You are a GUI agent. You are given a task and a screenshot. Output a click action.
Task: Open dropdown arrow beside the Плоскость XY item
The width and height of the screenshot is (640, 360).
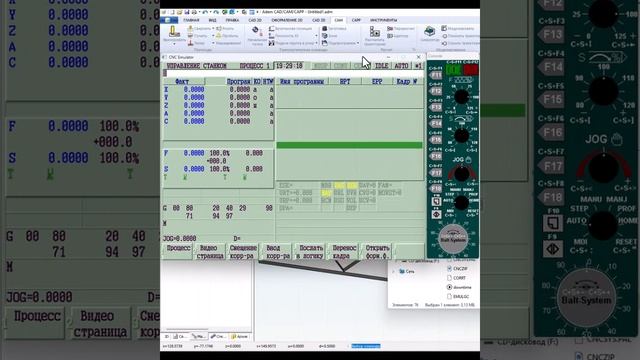[x=316, y=36]
